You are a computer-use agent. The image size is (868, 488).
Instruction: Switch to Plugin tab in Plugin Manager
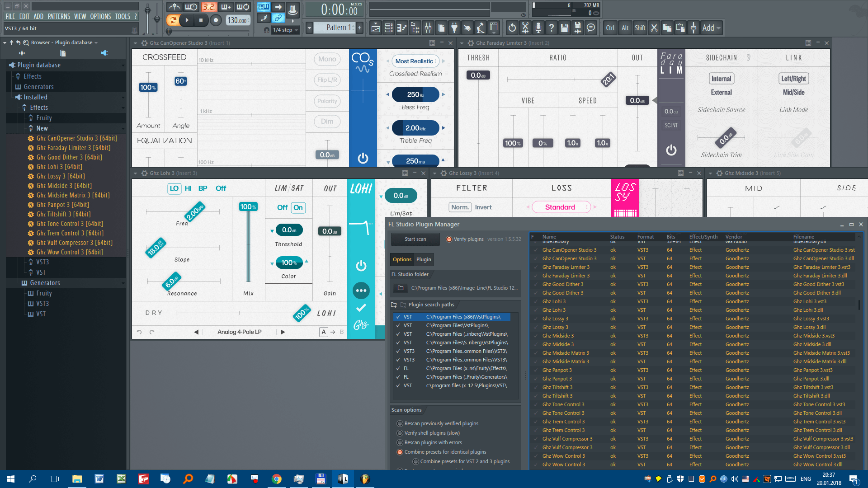[424, 260]
